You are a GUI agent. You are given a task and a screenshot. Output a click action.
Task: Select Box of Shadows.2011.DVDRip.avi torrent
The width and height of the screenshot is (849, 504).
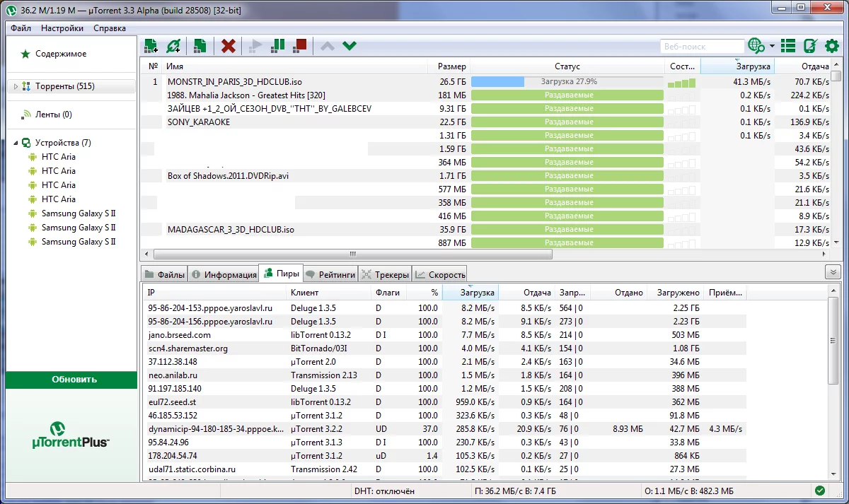[x=228, y=176]
